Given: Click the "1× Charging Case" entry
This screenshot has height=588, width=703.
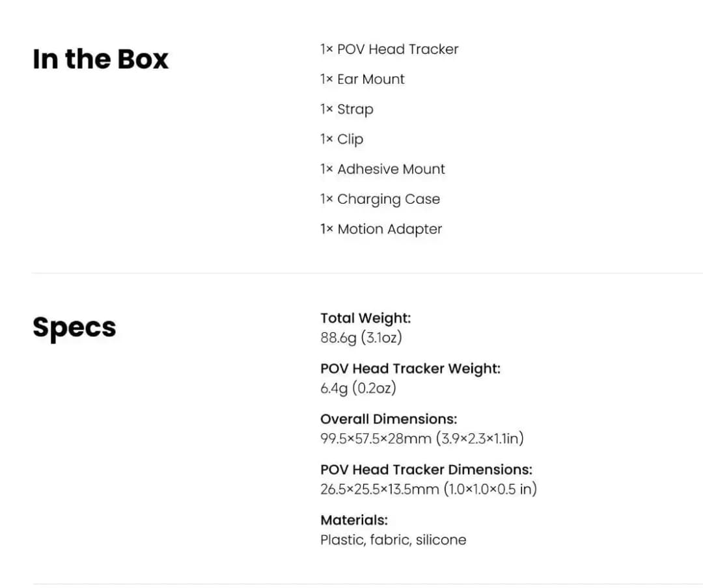Looking at the screenshot, I should [380, 199].
